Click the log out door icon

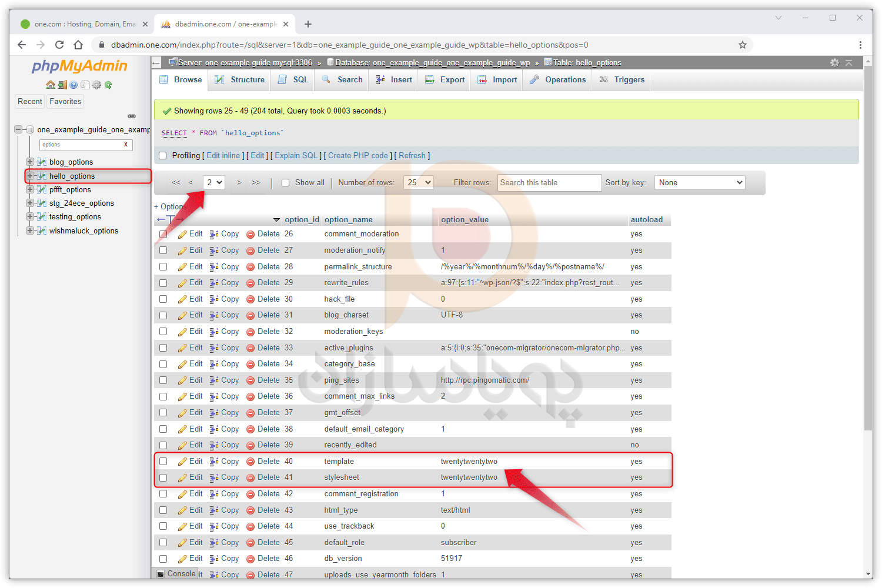62,85
